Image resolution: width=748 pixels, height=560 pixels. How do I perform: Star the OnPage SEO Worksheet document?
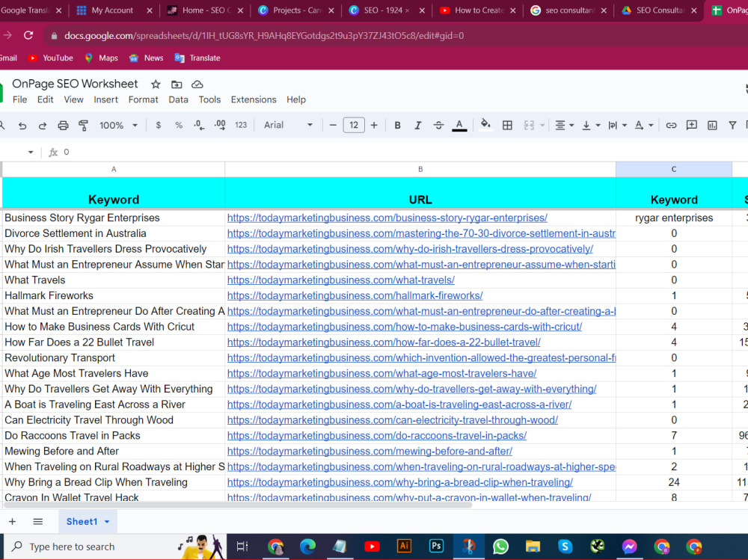156,84
